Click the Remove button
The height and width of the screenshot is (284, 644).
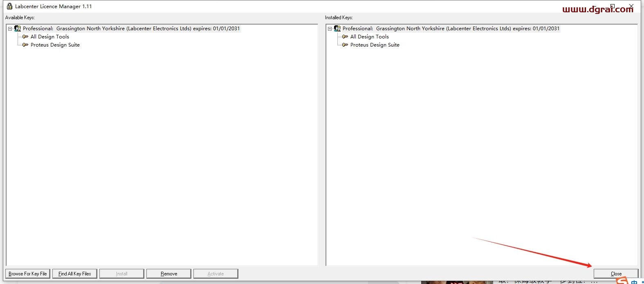click(x=169, y=274)
